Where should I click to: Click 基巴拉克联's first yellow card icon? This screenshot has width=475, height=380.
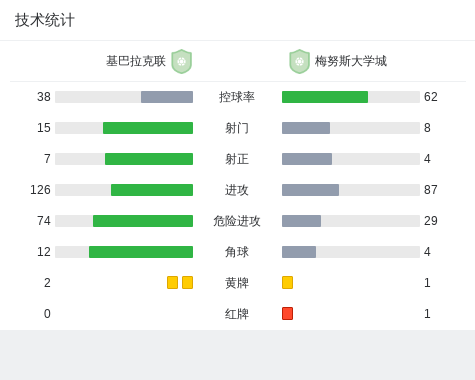(172, 282)
